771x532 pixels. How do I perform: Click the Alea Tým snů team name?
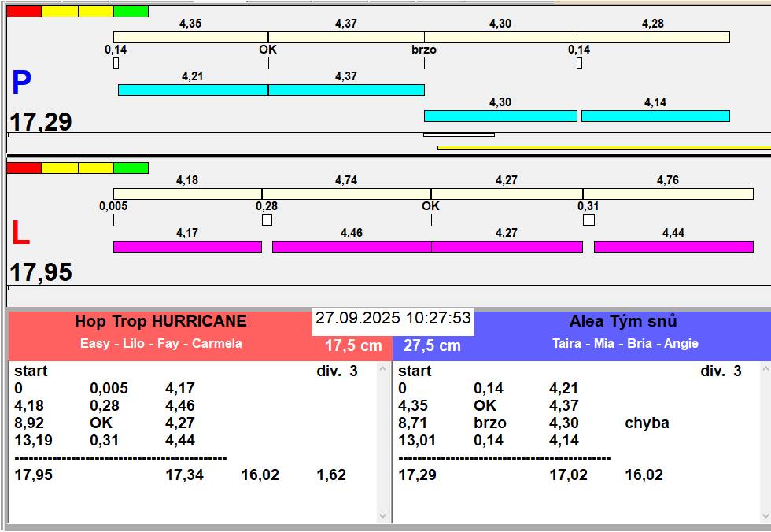point(623,321)
